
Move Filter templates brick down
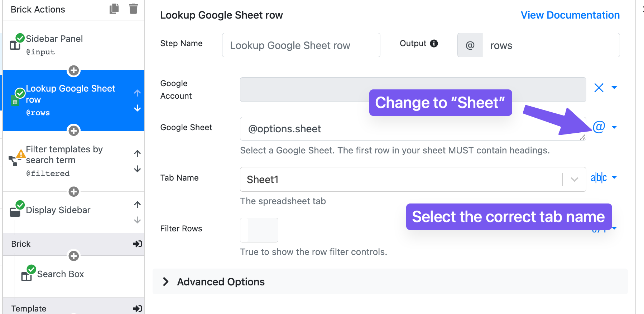coord(137,169)
